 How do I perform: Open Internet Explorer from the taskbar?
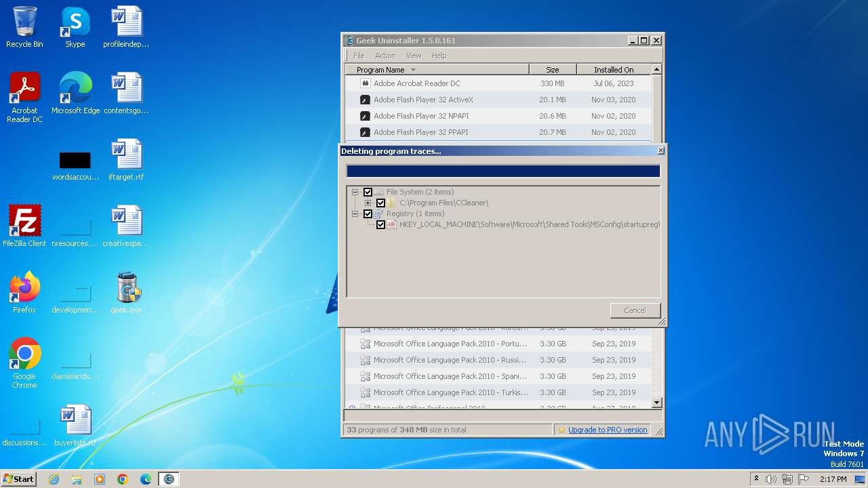tap(54, 479)
